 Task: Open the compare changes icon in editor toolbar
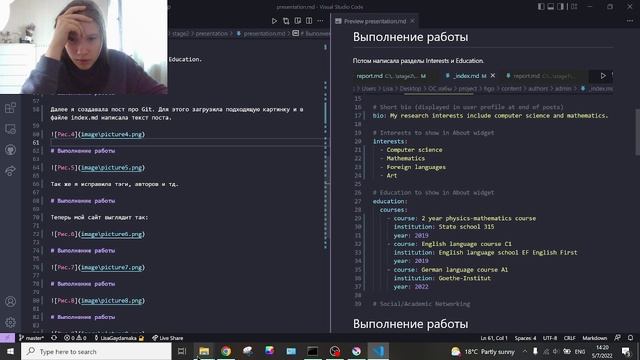[x=286, y=20]
